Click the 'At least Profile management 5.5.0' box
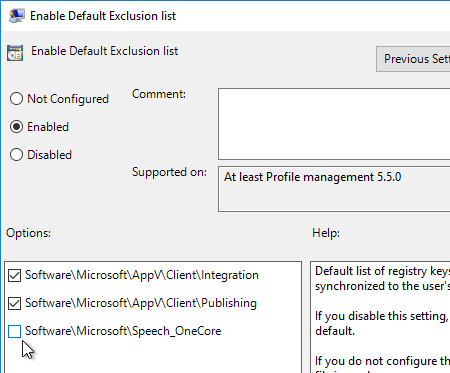 (334, 189)
